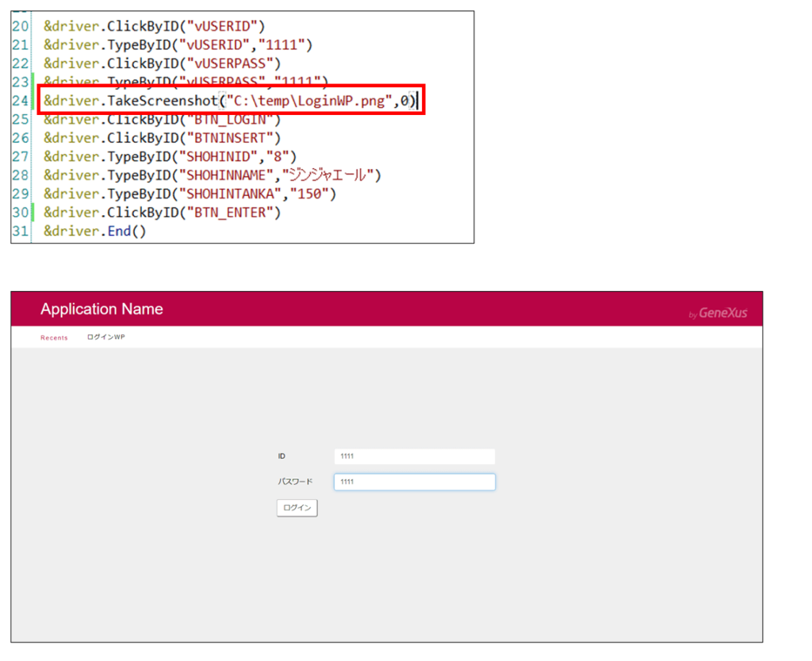Click code line 26 ClickByID BTNINSERT
The width and height of the screenshot is (812, 661).
pos(162,138)
